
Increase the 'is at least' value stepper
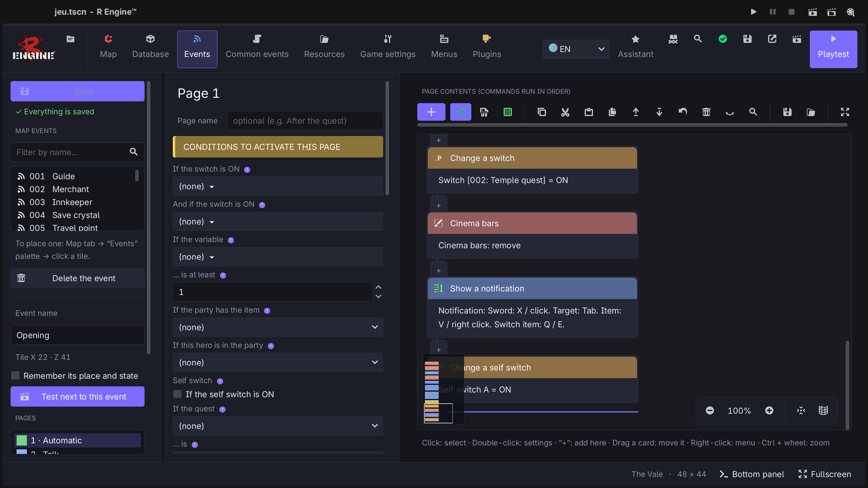coord(378,287)
